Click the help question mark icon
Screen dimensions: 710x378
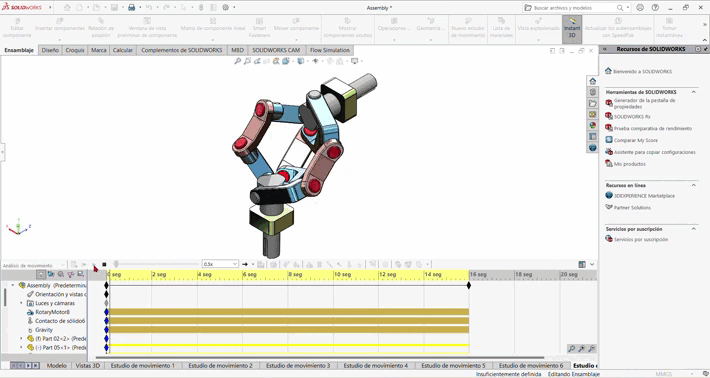[x=655, y=8]
